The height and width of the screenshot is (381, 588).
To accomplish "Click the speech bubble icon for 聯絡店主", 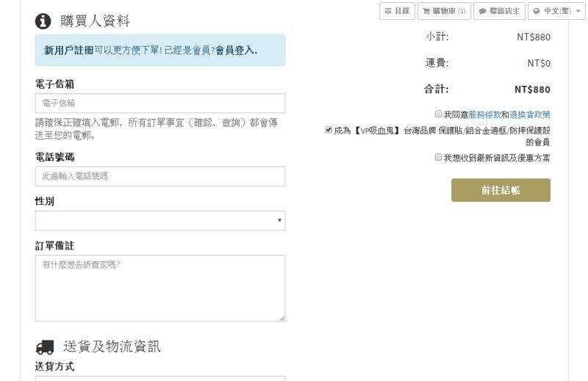I will pos(481,11).
